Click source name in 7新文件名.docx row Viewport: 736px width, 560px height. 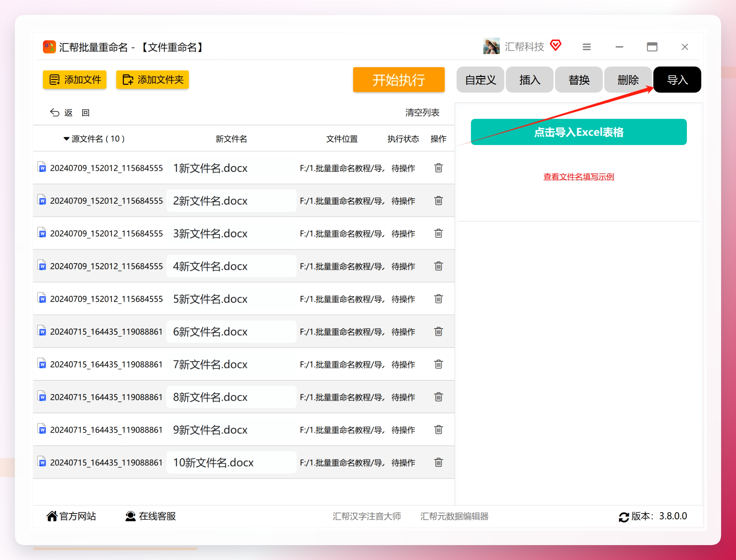[106, 365]
